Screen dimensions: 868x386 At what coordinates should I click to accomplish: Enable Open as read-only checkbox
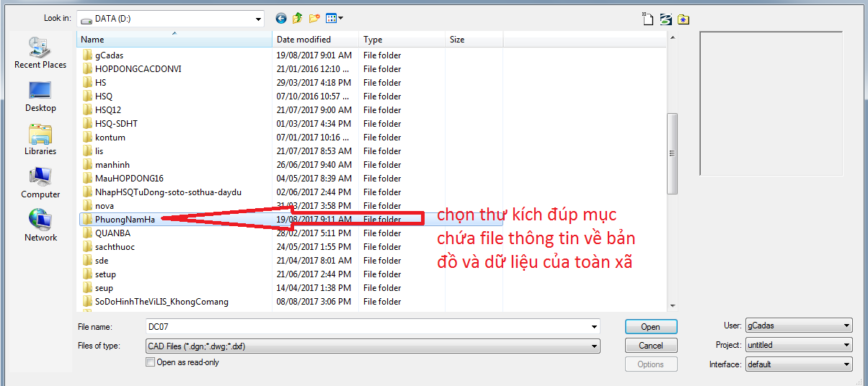tap(150, 362)
